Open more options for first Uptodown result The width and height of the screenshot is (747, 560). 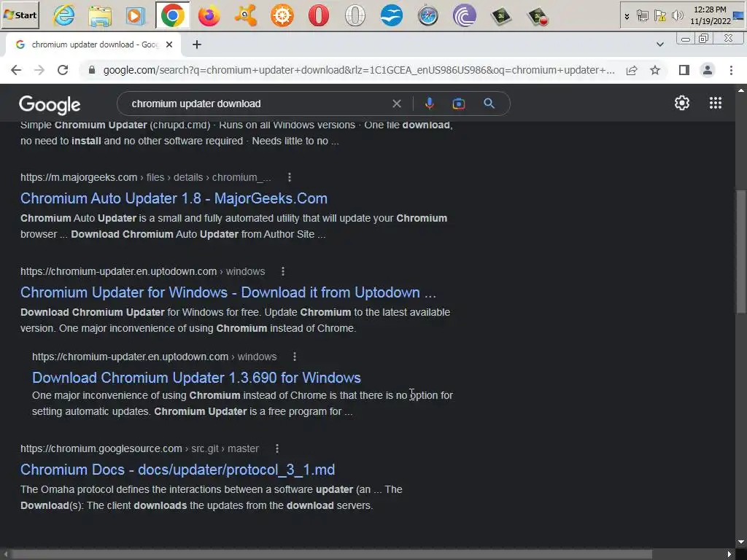[283, 271]
